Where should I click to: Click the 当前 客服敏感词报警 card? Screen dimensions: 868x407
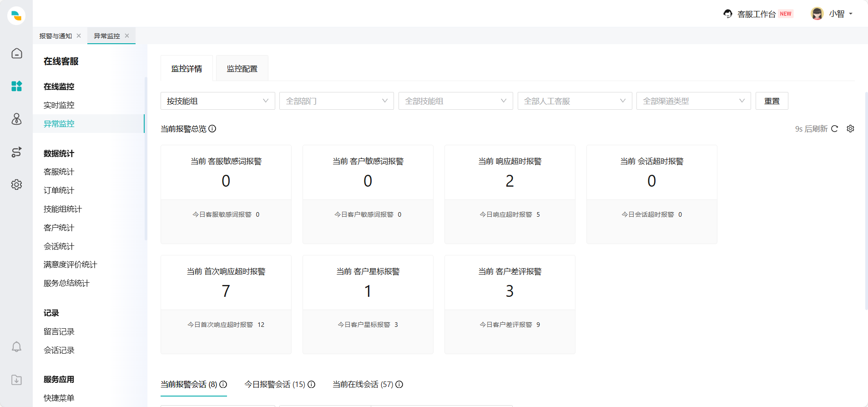click(x=226, y=194)
